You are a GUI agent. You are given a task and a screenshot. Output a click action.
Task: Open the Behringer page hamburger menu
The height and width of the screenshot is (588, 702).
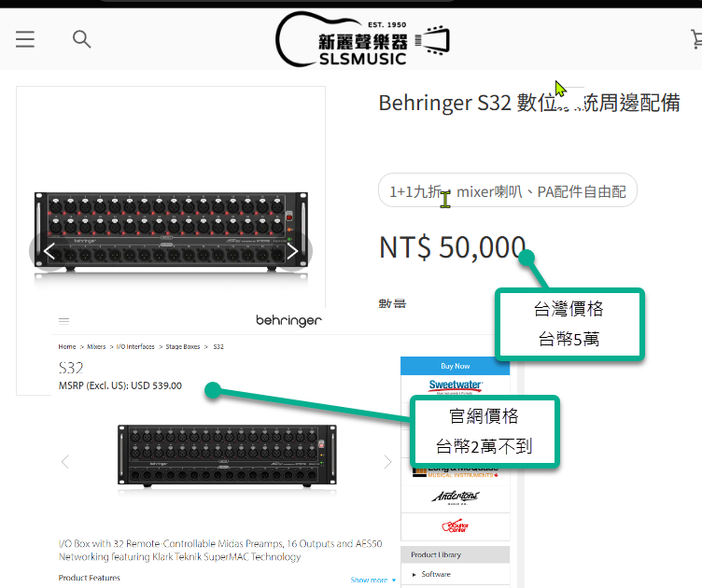[x=64, y=321]
